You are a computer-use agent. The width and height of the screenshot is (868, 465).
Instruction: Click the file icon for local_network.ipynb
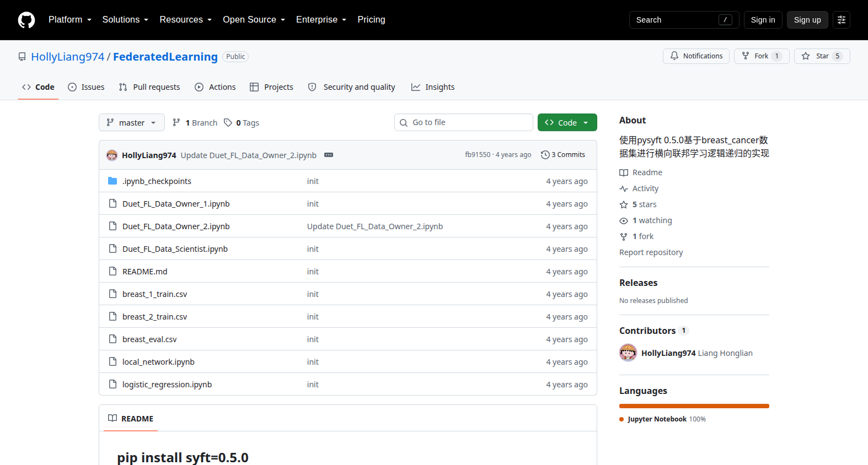pyautogui.click(x=112, y=361)
